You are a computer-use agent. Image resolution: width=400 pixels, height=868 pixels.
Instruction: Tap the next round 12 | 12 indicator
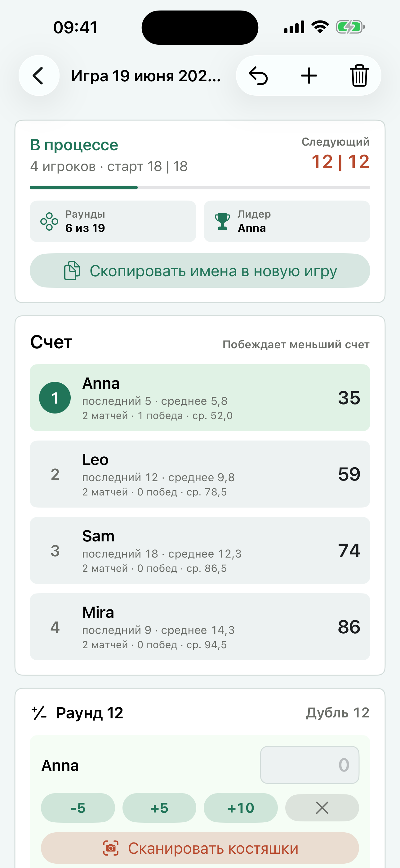pos(340,162)
